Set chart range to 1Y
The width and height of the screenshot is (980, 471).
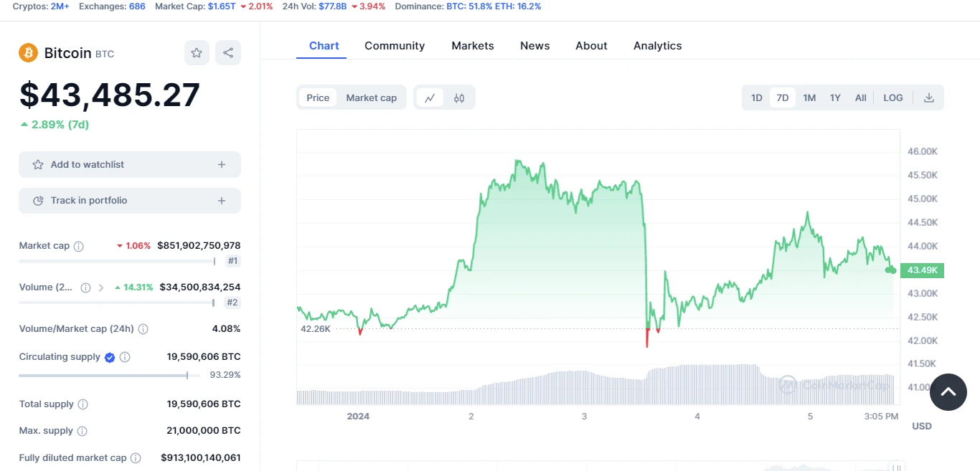point(835,97)
